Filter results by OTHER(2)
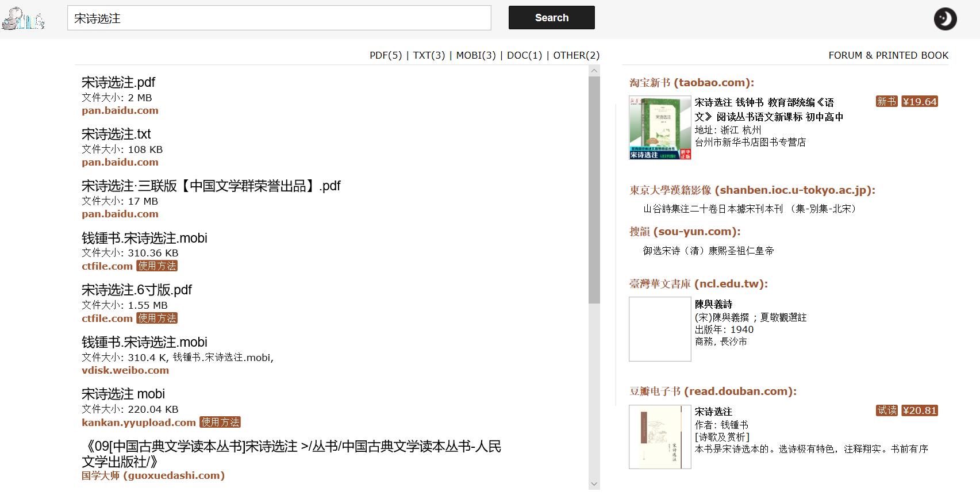Viewport: 980px width, 499px height. click(x=576, y=55)
